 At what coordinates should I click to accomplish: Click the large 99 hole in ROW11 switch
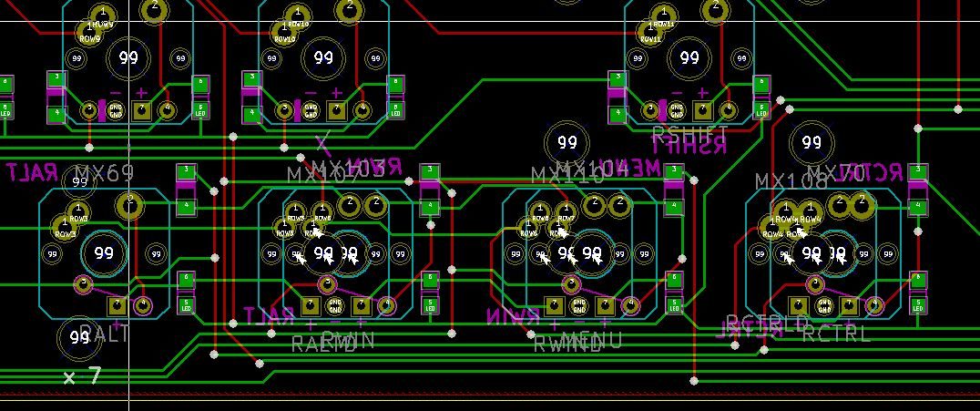coord(690,58)
